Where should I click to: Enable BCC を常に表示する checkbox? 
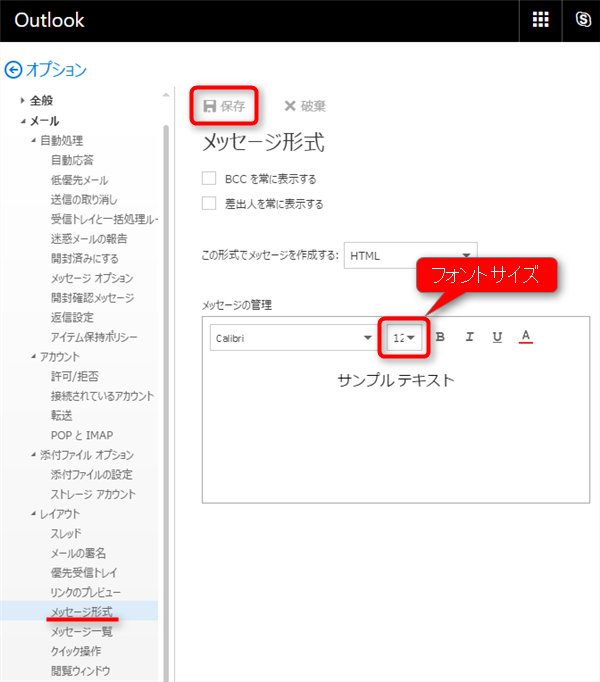[209, 178]
